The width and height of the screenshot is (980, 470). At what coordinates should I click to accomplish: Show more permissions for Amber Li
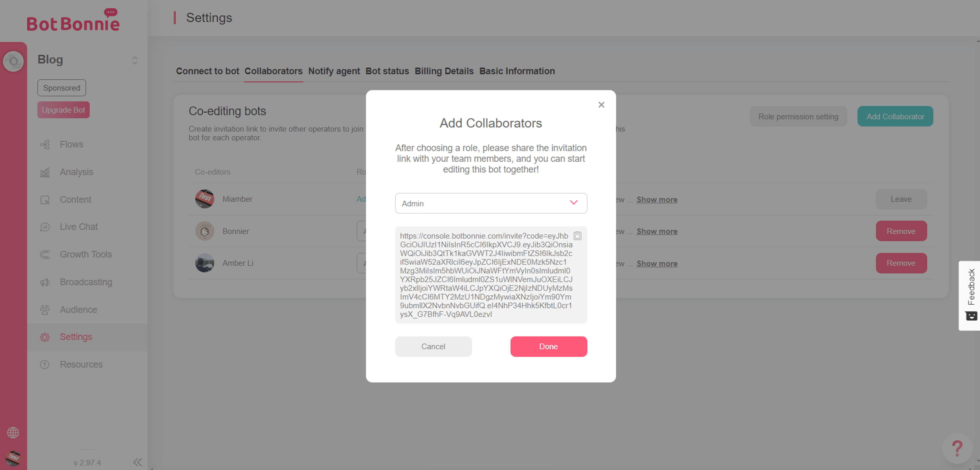(657, 264)
